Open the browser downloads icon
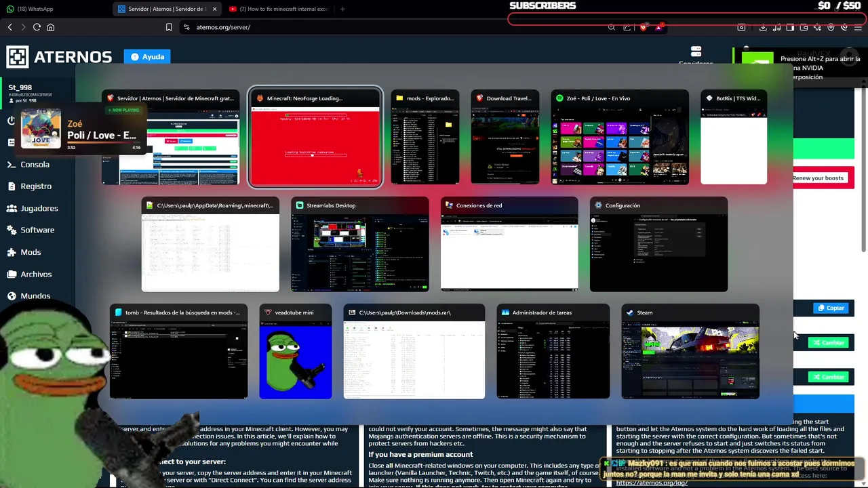 pyautogui.click(x=763, y=27)
